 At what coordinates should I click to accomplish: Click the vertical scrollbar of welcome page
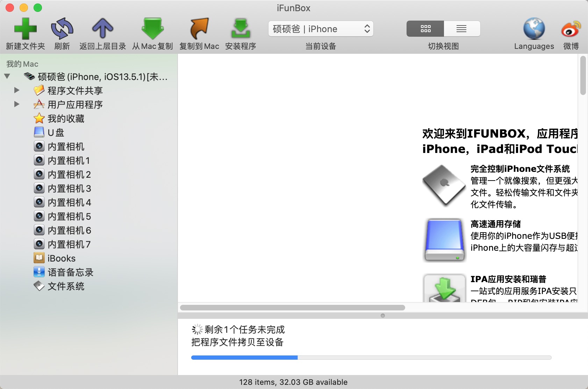(x=583, y=75)
